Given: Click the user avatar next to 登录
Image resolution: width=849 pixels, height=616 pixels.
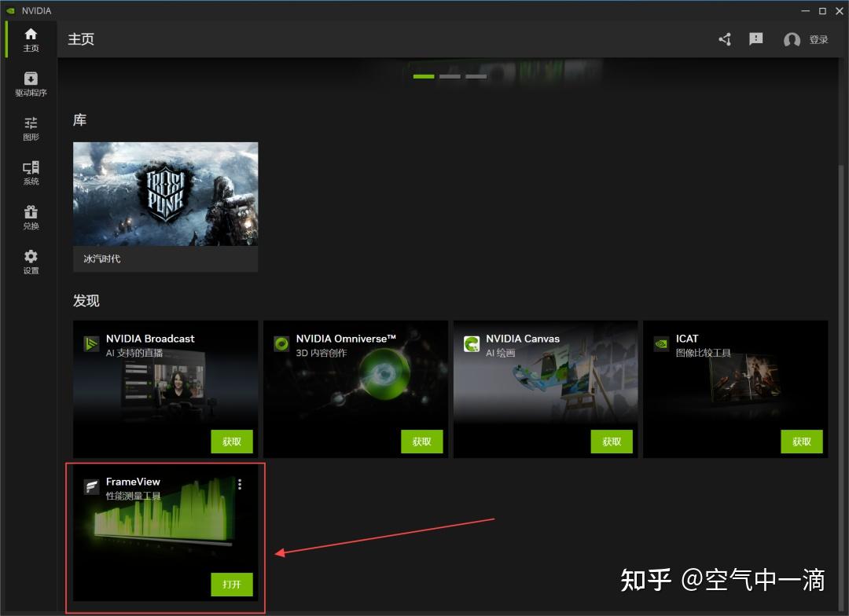Looking at the screenshot, I should (x=792, y=38).
